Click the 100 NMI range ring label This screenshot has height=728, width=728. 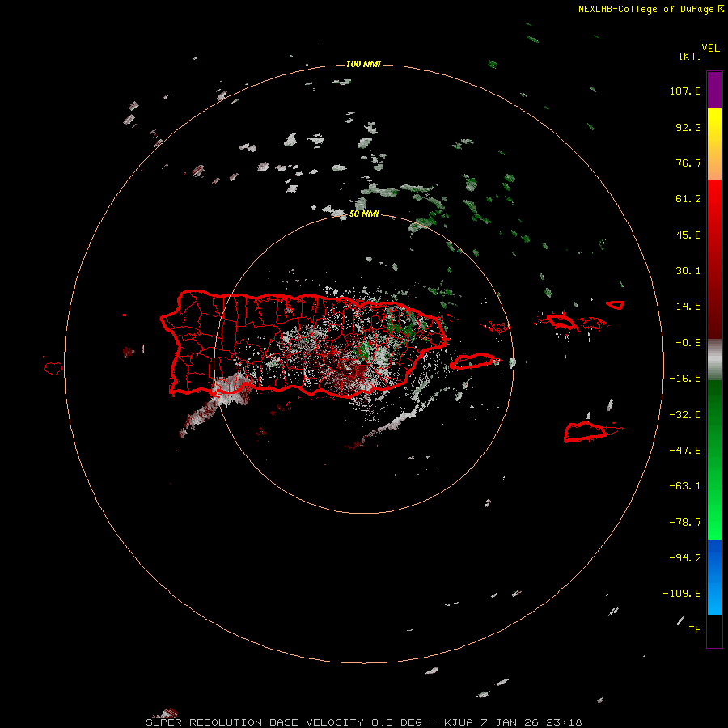point(363,64)
